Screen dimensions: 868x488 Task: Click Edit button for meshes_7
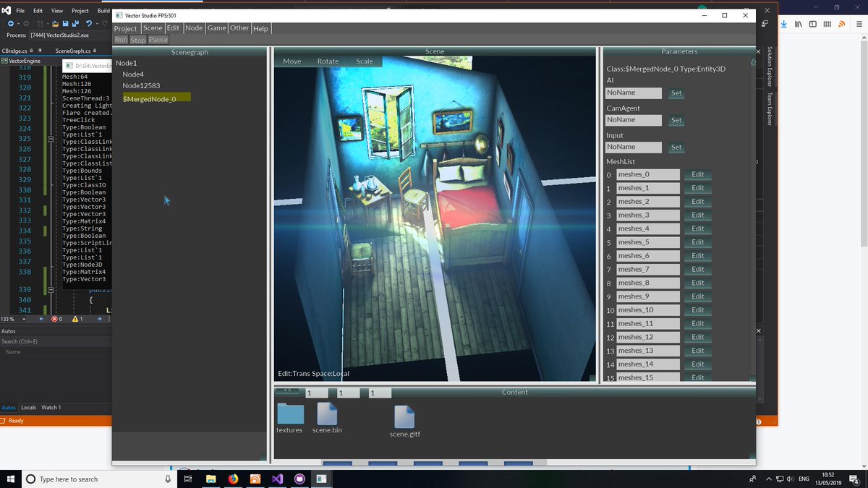pos(698,270)
